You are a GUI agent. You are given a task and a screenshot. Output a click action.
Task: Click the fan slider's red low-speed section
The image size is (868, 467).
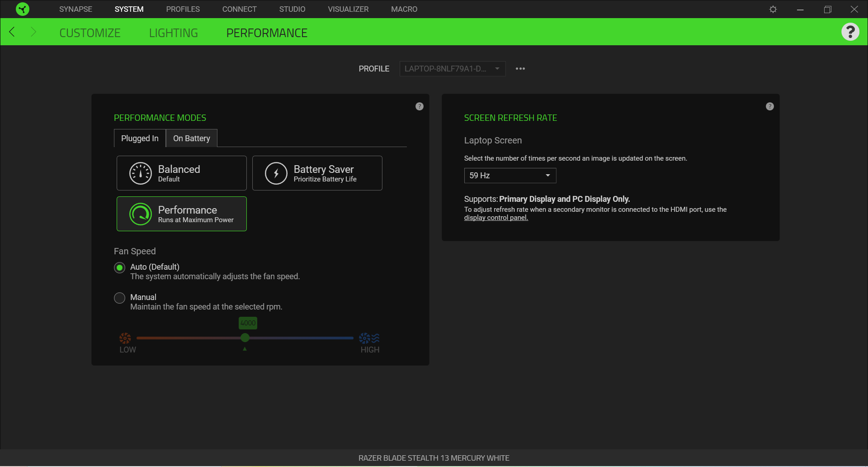coord(189,338)
